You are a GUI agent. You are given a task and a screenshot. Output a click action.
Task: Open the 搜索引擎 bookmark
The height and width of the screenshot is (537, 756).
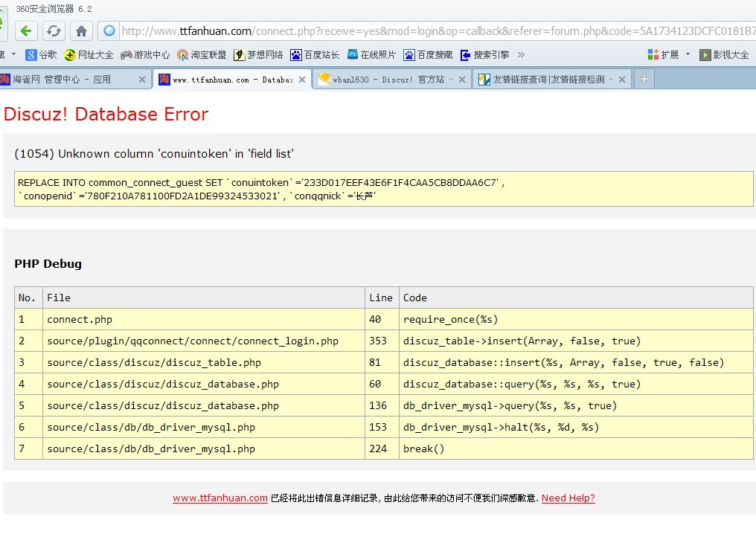pyautogui.click(x=484, y=55)
